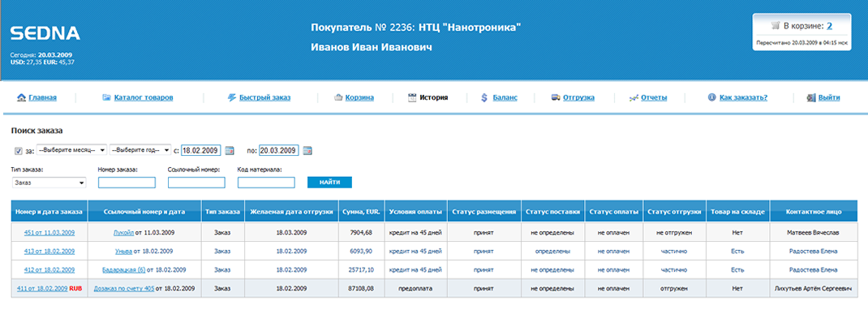Open the Быстрый заказ menu link
Image resolution: width=868 pixels, height=323 pixels.
(x=265, y=98)
